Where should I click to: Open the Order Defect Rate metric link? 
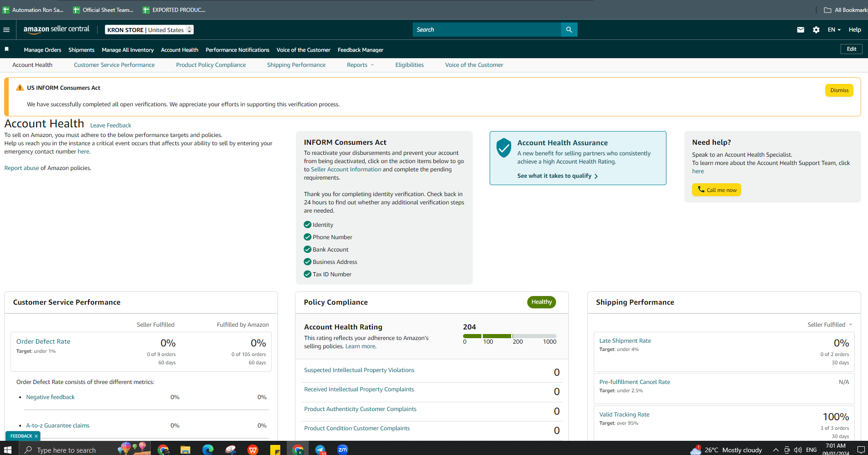coord(43,341)
